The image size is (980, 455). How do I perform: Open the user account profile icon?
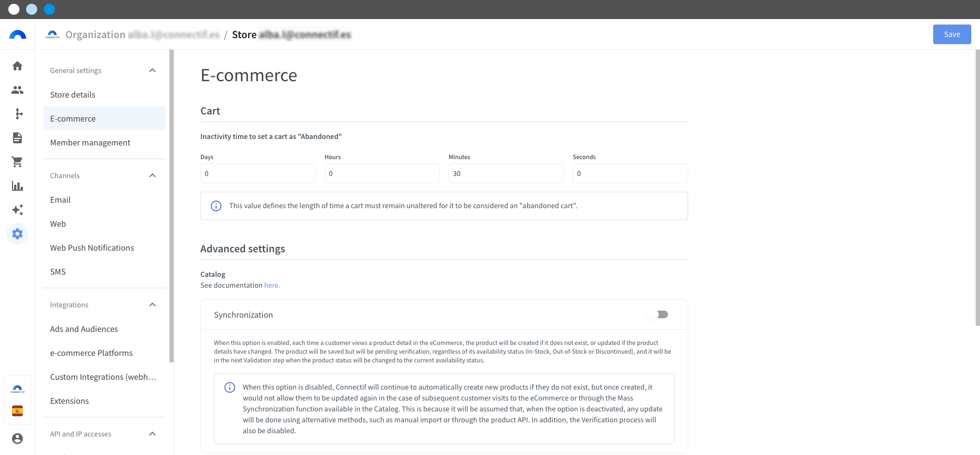point(17,439)
